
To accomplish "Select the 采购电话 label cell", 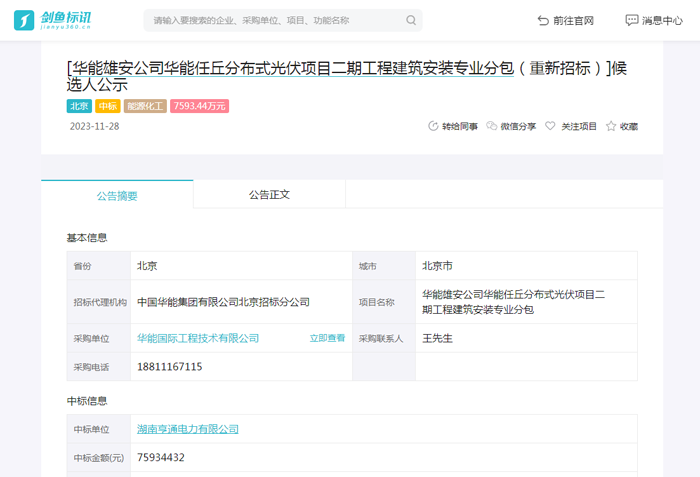I will pos(99,367).
